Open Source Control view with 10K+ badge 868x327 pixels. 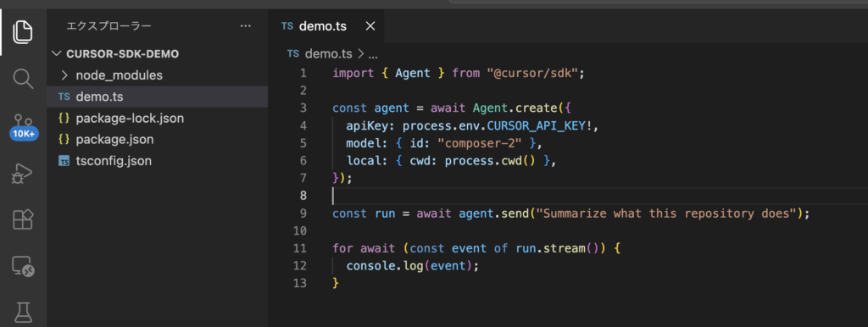click(23, 127)
